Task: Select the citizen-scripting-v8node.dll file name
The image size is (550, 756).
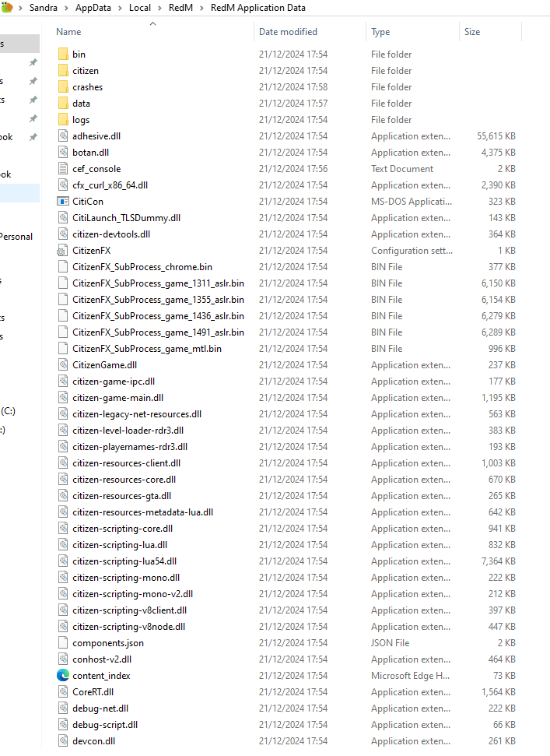Action: point(128,627)
